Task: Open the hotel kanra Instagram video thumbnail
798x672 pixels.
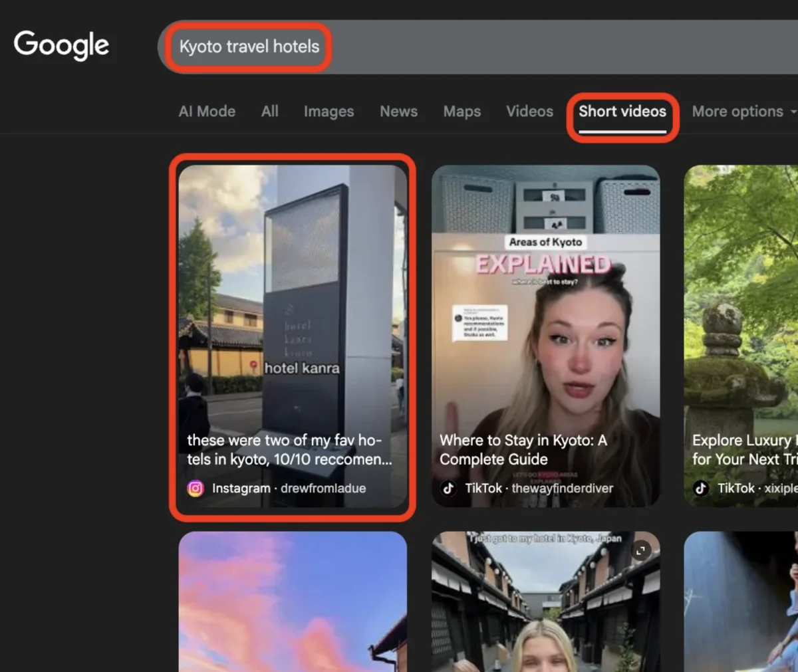Action: pos(293,336)
